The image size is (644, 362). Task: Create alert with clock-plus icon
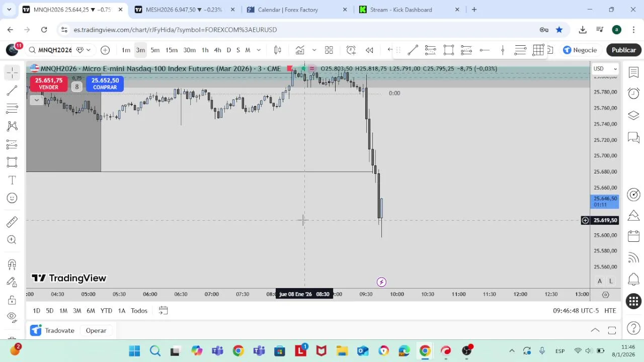point(351,50)
